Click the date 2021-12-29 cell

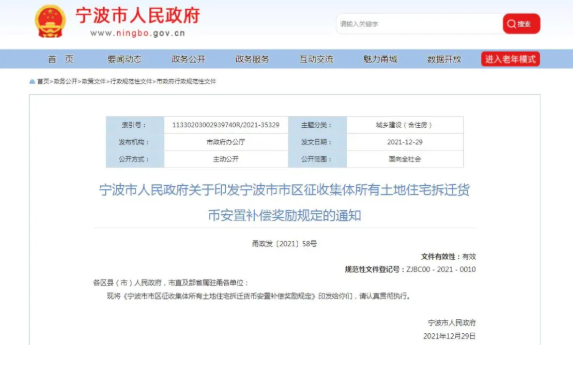[x=405, y=142]
